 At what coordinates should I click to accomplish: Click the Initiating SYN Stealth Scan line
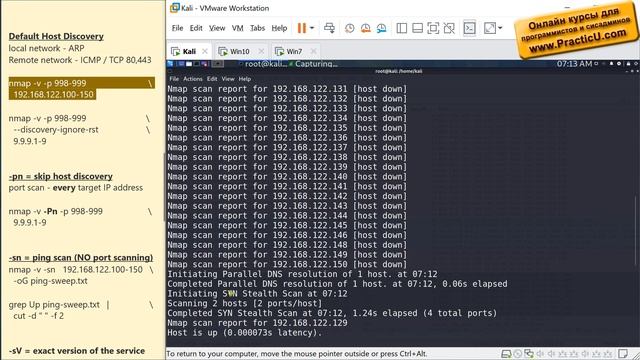pos(258,294)
